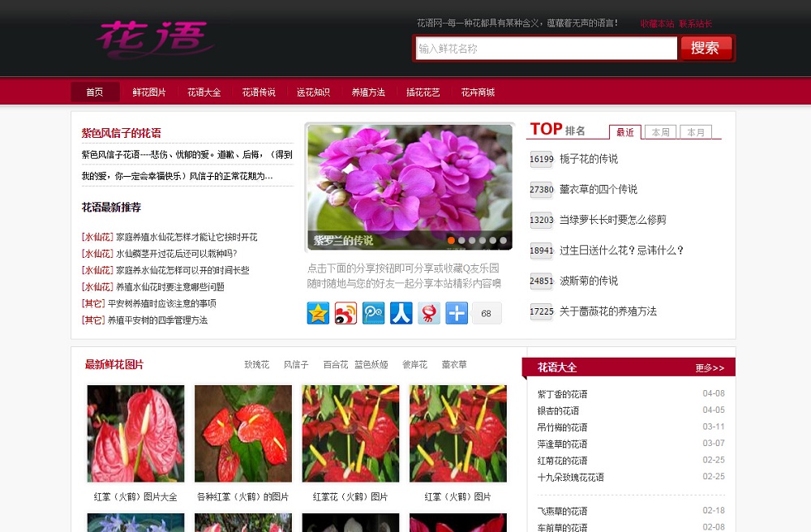Open the 紫丁香的花语 list entry
This screenshot has width=811, height=532.
(x=562, y=394)
